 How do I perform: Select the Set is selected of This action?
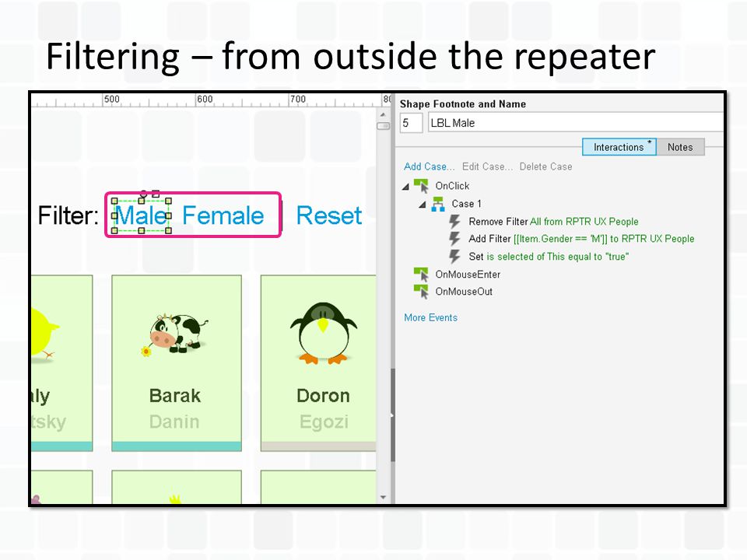[549, 257]
